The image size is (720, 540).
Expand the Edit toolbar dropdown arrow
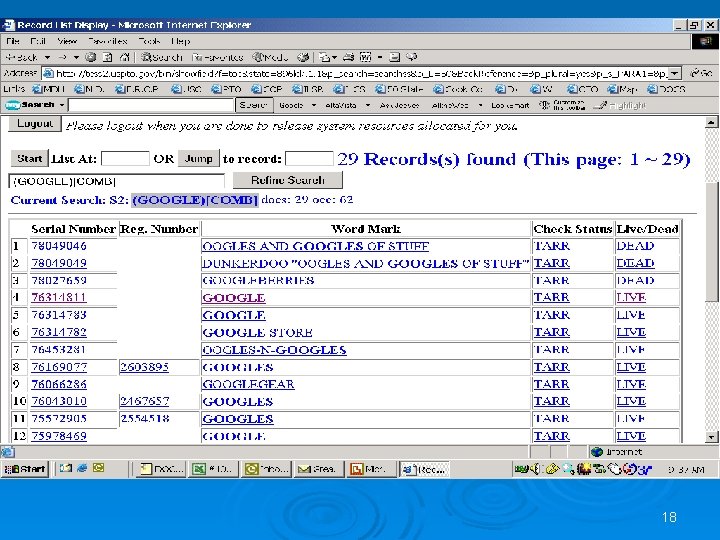coord(380,57)
